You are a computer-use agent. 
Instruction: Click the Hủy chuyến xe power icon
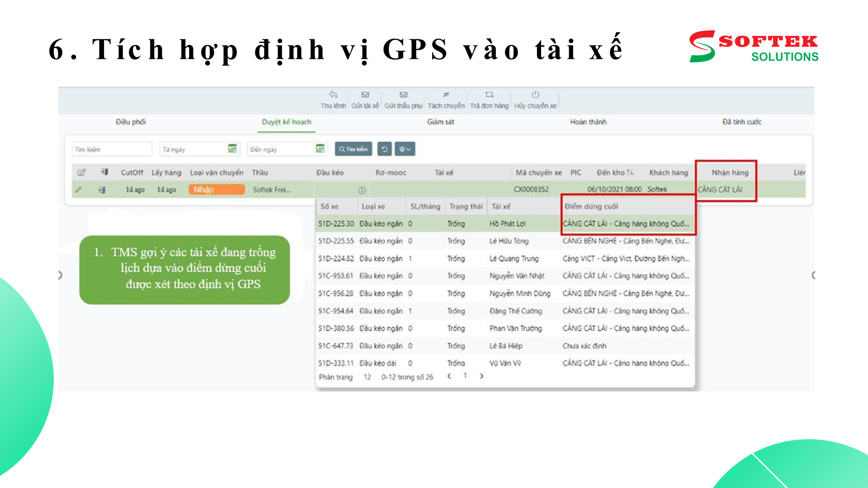click(536, 95)
